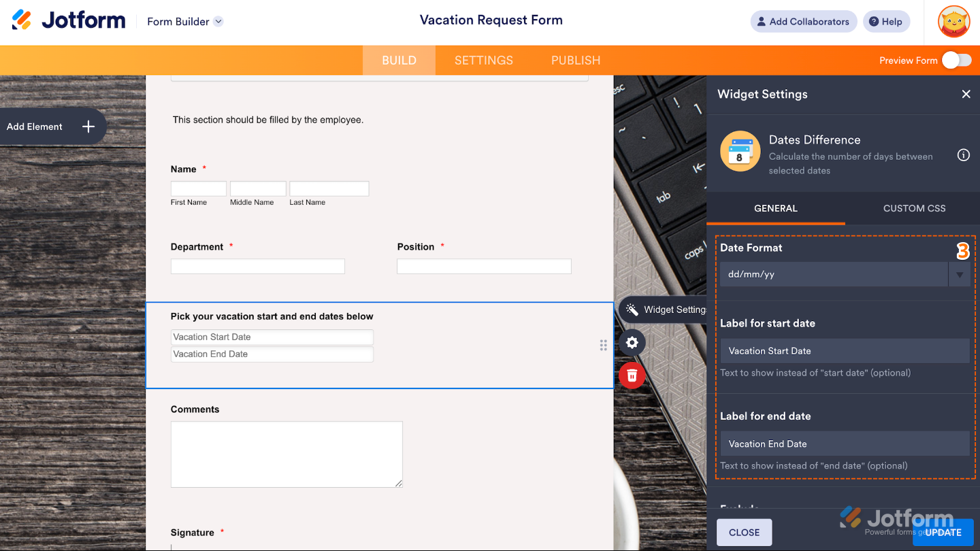This screenshot has width=980, height=551.
Task: Click the Add Collaborators button
Action: pyautogui.click(x=803, y=21)
